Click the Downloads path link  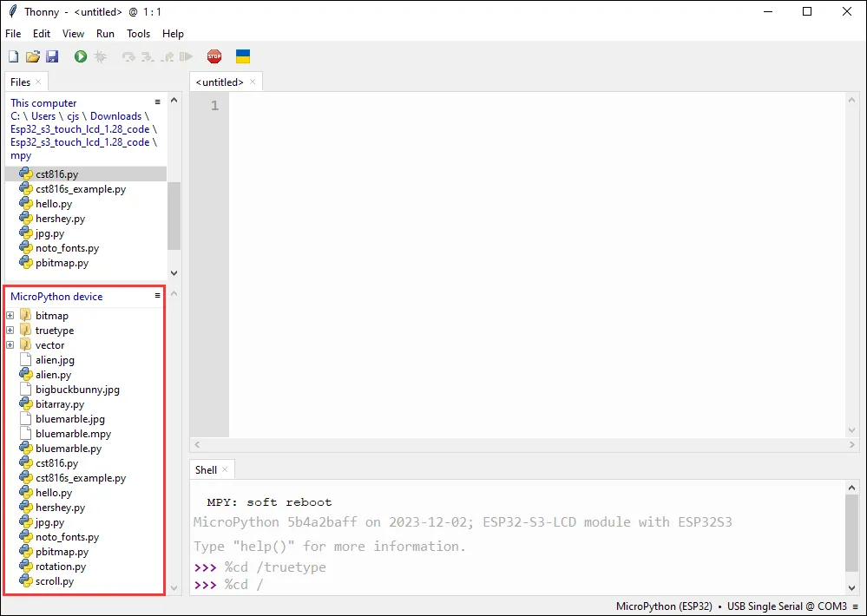(x=115, y=116)
